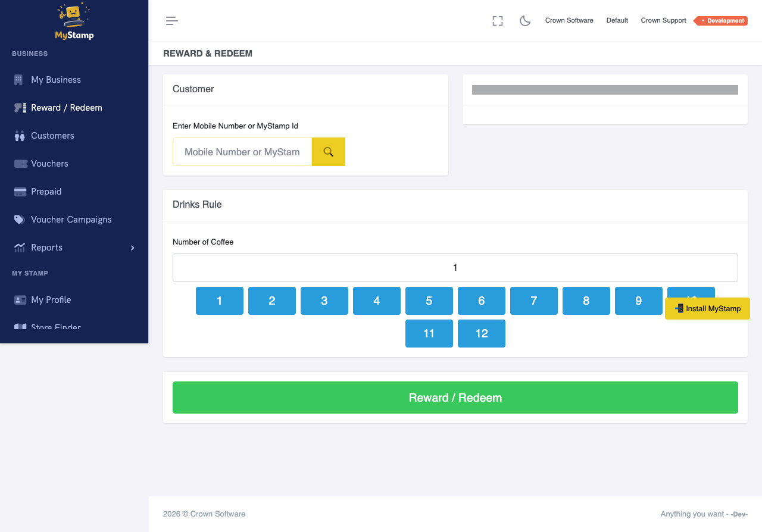Viewport: 762px width, 532px height.
Task: Enter fullscreen mode via the fullscreen icon
Action: [x=498, y=21]
